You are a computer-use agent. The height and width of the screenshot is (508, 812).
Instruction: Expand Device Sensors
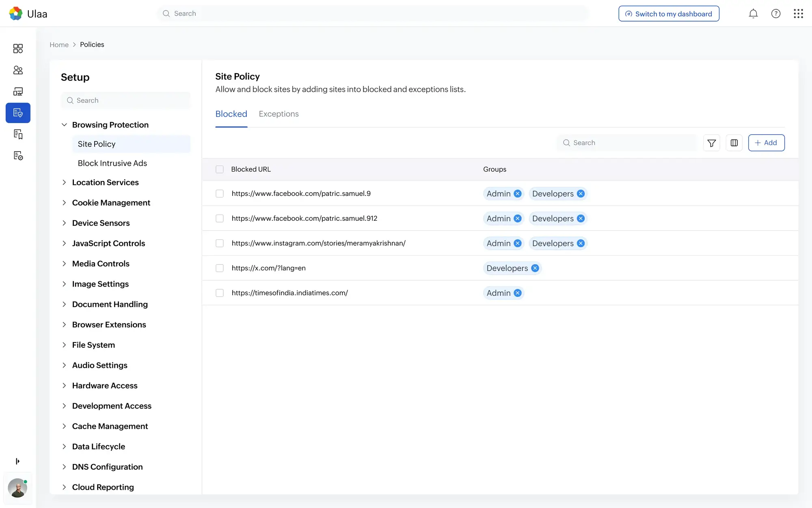[64, 223]
